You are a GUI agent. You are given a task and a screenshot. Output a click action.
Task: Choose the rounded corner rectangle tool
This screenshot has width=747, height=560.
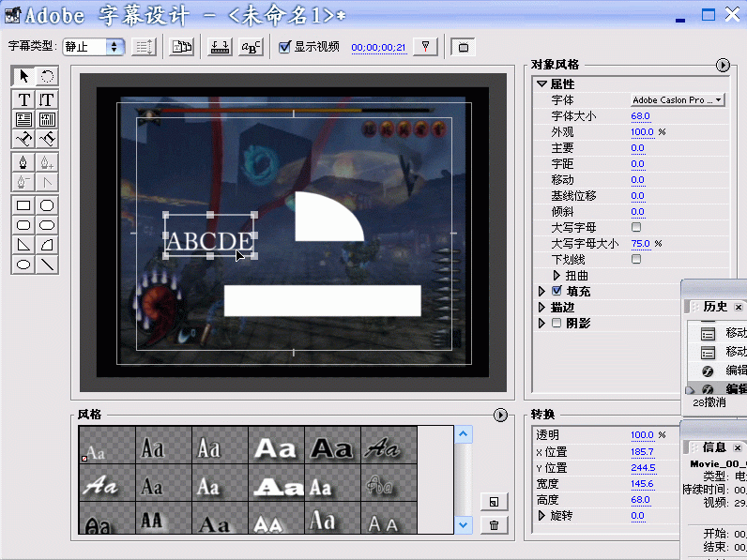23,225
